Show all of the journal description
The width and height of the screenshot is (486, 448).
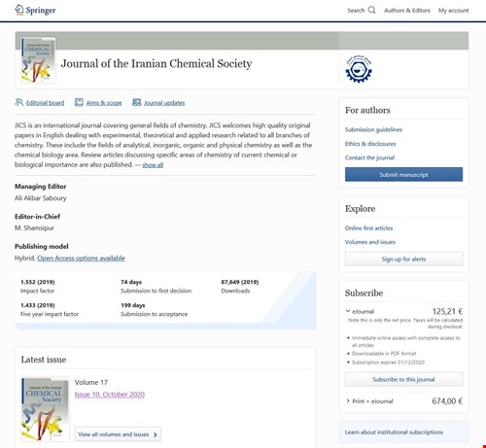(x=153, y=165)
